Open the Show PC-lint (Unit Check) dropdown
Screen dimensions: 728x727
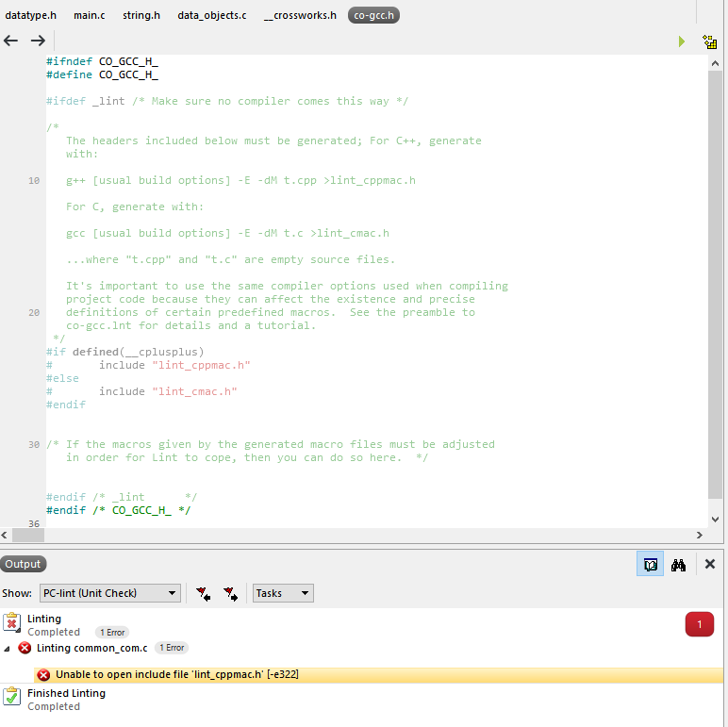pos(110,593)
